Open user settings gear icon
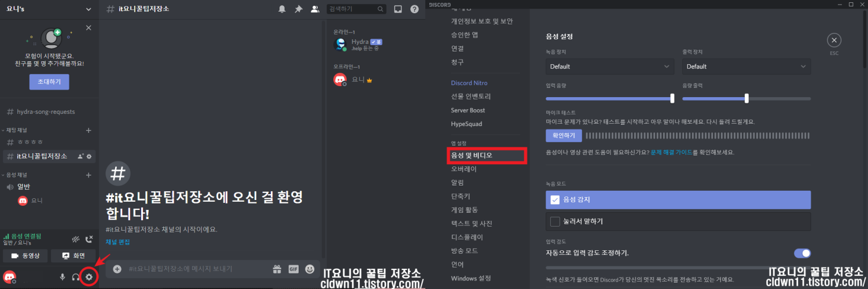Viewport: 868px width, 289px height. click(89, 277)
